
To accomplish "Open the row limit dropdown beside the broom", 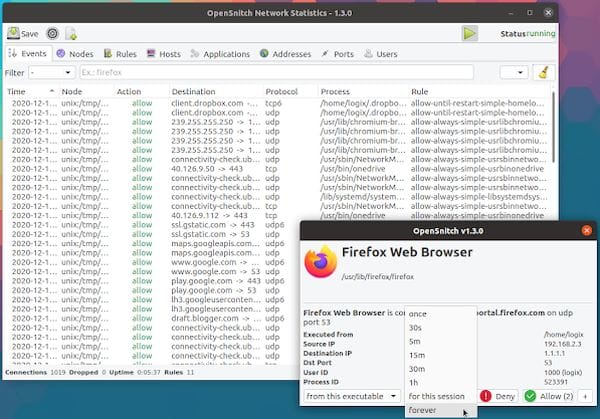I will click(x=514, y=72).
